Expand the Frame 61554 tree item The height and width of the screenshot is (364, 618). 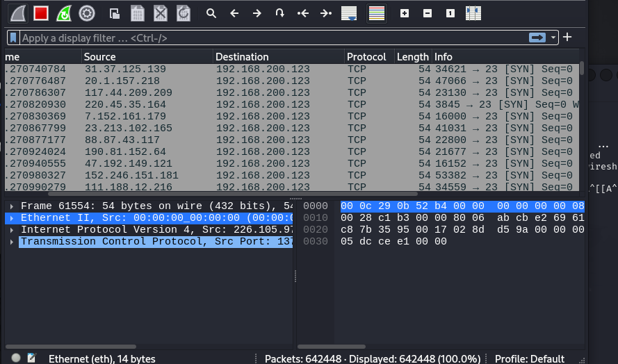(x=12, y=206)
